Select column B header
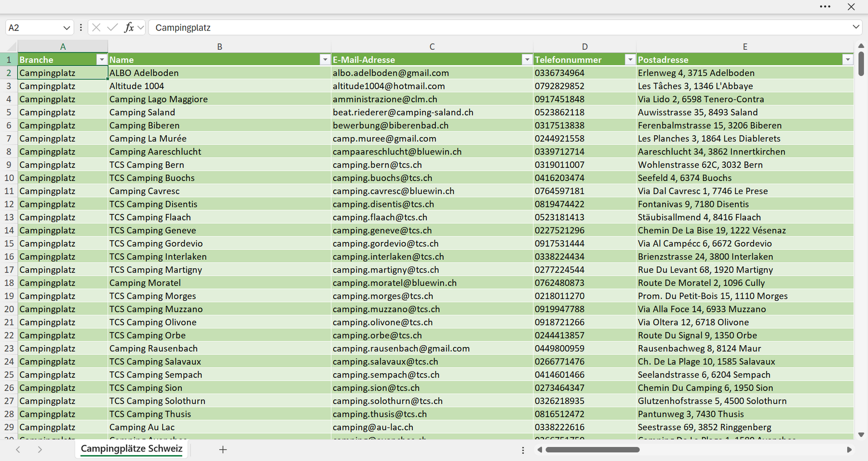 click(x=219, y=47)
